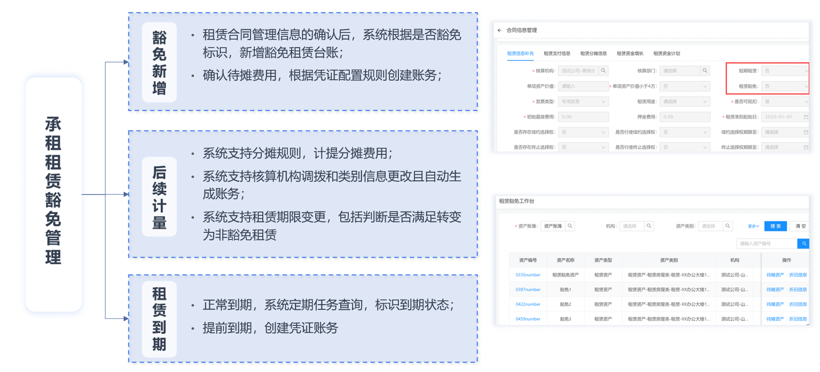
Task: Open the calendar icon for 租赁准则起始日
Action: click(805, 117)
